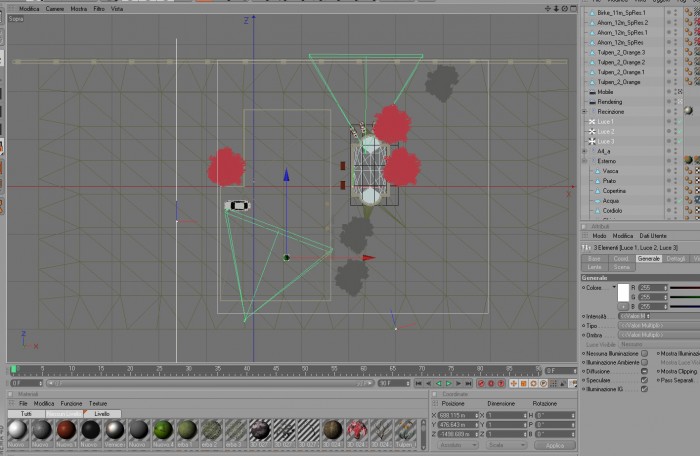The width and height of the screenshot is (700, 456).
Task: Toggle point-level animation dotted grid icon
Action: [553, 383]
